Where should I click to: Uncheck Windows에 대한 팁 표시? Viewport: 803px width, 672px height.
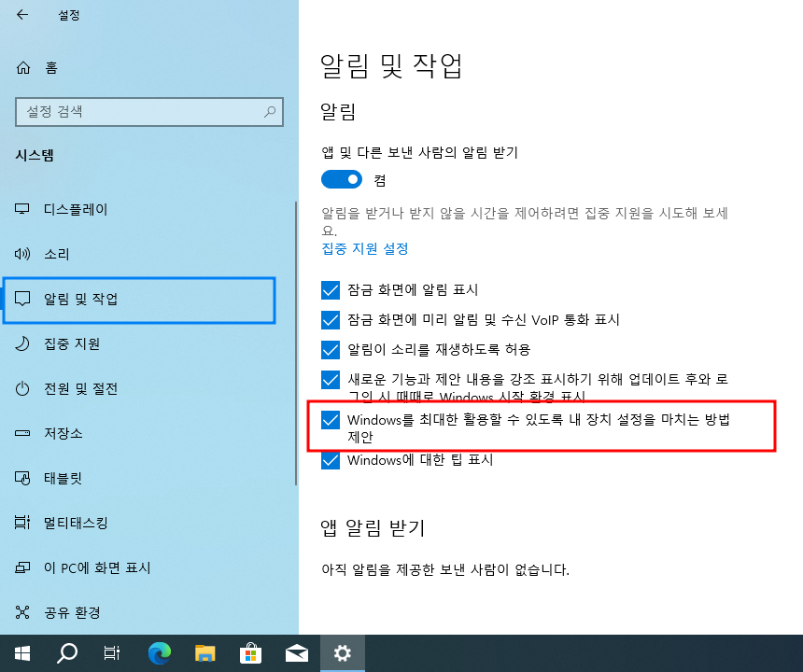[331, 460]
